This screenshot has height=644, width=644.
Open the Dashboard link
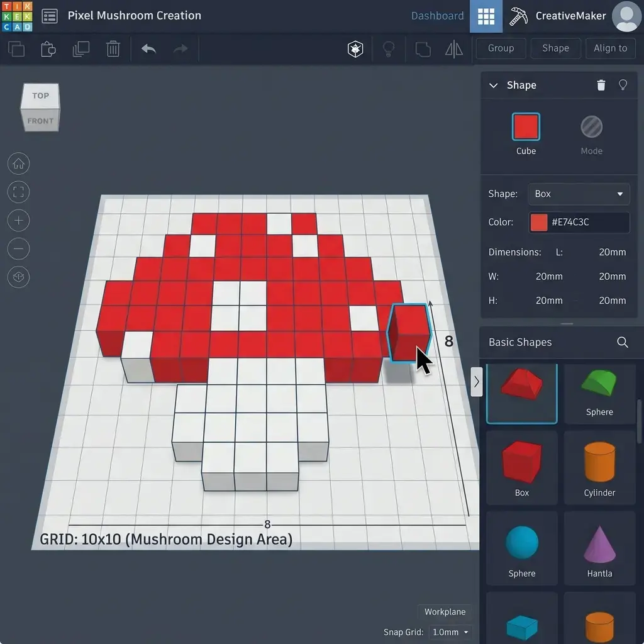tap(438, 16)
